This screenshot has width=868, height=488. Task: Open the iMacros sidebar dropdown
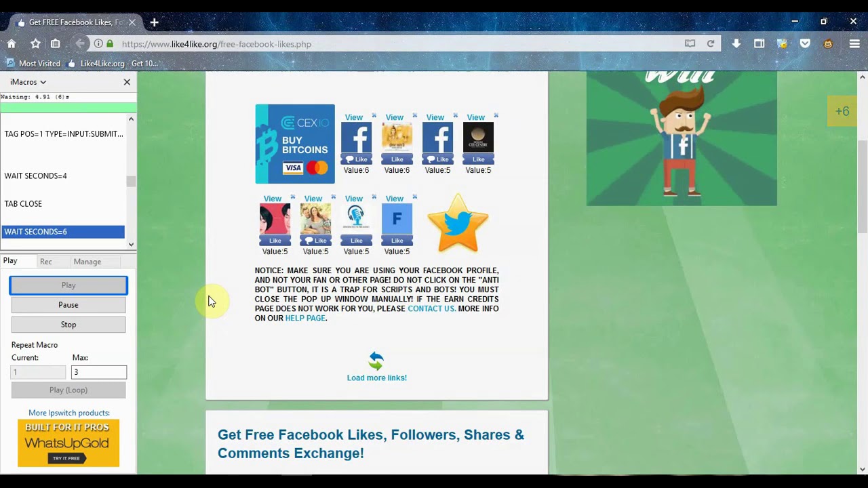[28, 82]
